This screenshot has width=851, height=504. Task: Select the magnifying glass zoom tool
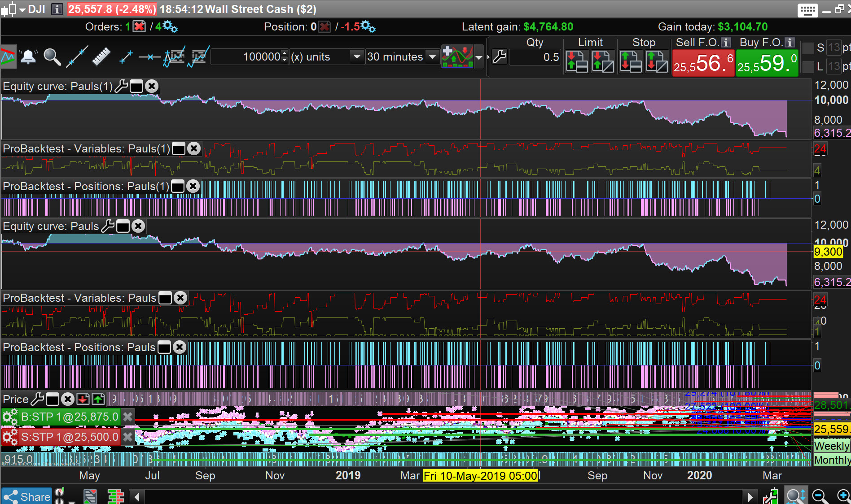(52, 57)
